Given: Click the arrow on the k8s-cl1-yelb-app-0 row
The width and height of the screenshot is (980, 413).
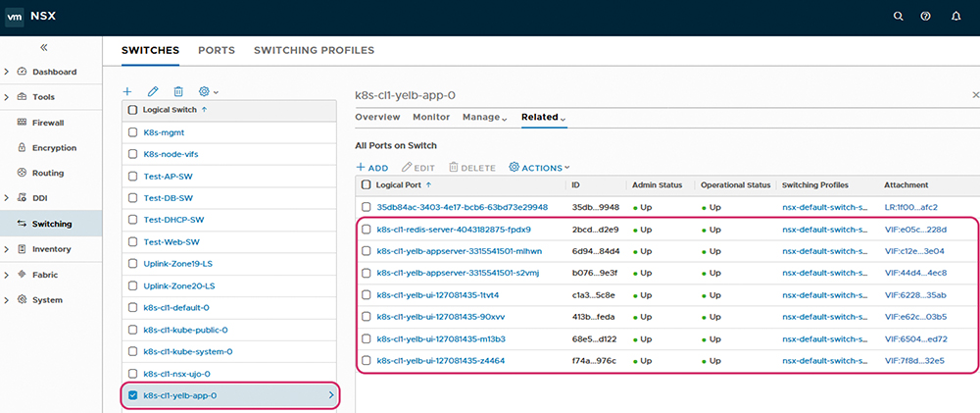Looking at the screenshot, I should tap(331, 395).
